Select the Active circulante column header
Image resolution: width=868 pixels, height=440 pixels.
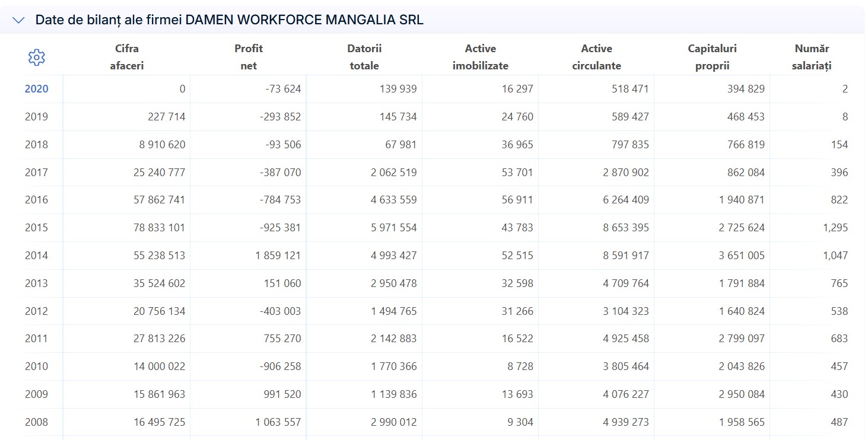click(x=596, y=57)
